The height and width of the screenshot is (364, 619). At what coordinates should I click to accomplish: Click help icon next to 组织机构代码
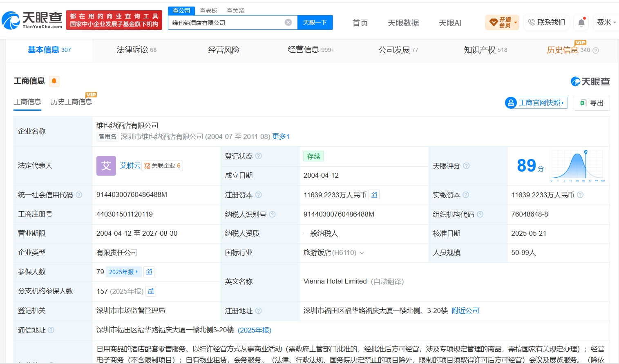tap(480, 214)
